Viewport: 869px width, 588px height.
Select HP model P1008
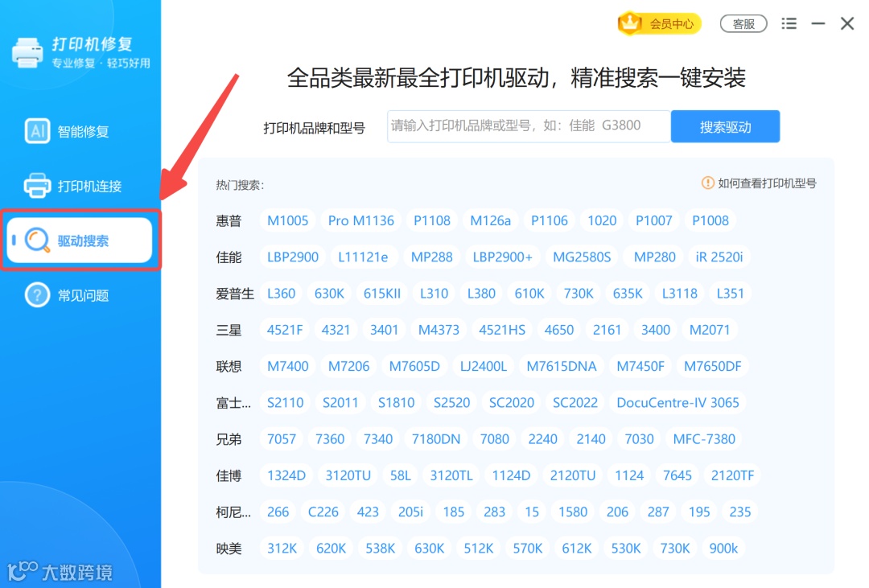[x=710, y=220]
